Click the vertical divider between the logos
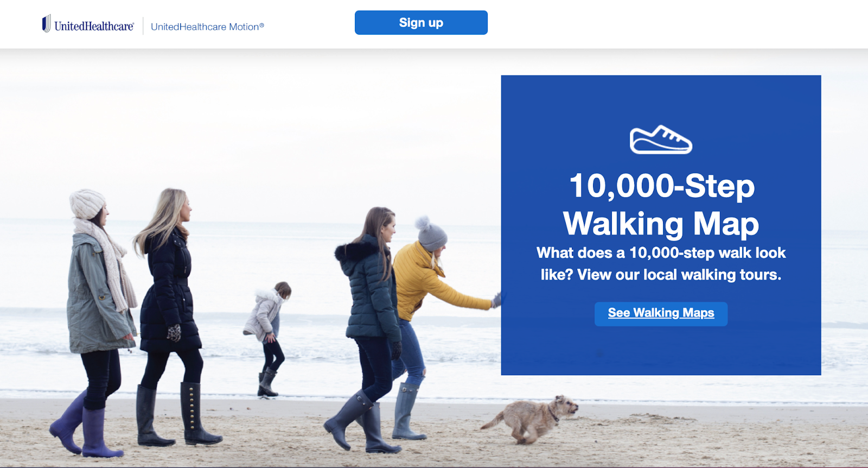This screenshot has width=868, height=468. (143, 26)
